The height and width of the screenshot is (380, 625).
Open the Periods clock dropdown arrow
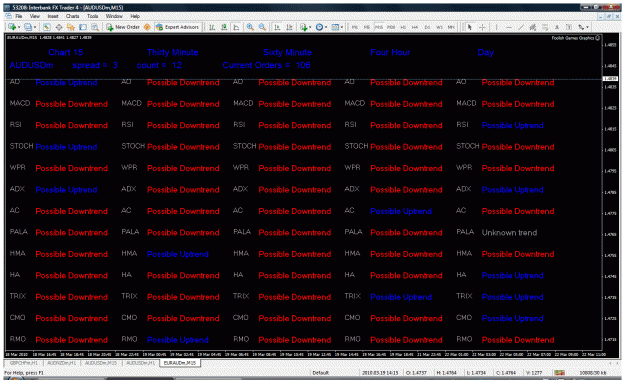[326, 27]
